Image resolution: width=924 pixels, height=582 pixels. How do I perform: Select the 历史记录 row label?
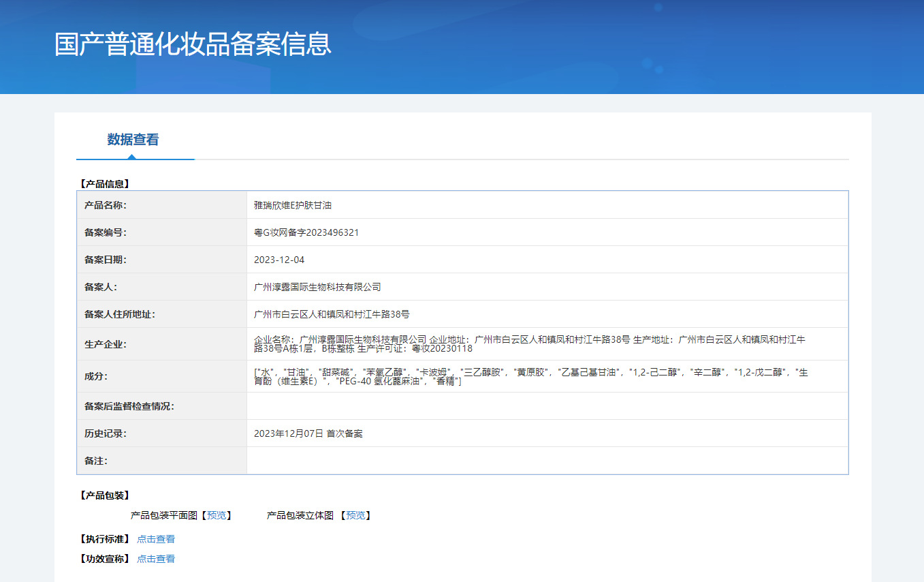[106, 433]
